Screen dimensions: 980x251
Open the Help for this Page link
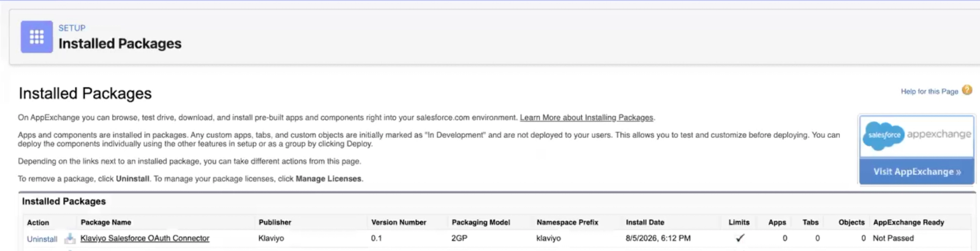click(929, 91)
